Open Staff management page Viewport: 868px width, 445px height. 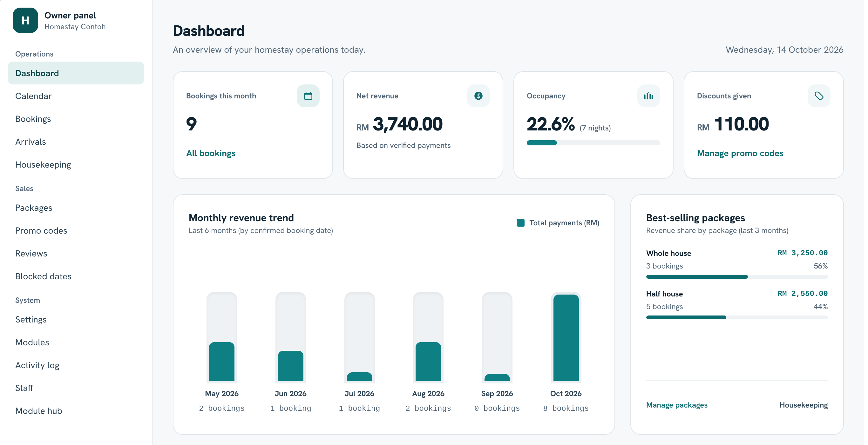coord(76,388)
